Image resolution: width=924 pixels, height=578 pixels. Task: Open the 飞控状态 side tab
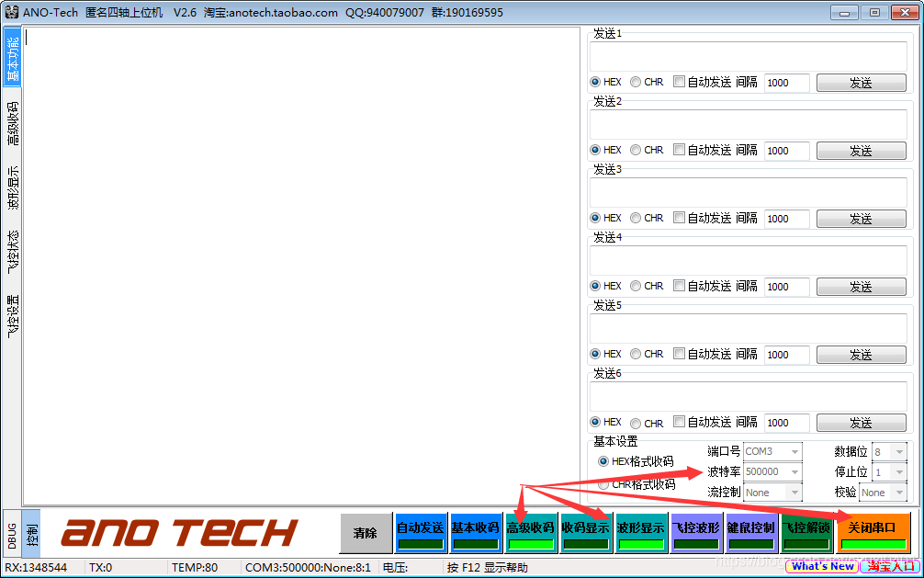(12, 252)
